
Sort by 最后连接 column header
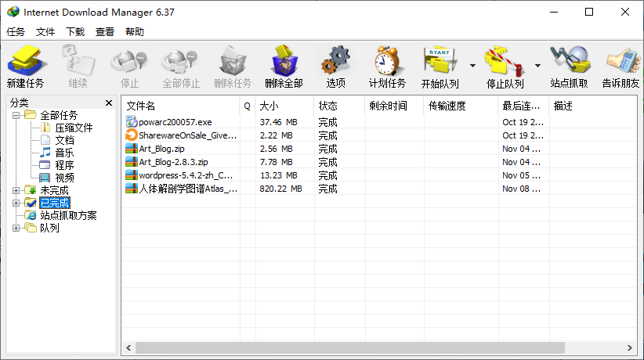[x=523, y=106]
